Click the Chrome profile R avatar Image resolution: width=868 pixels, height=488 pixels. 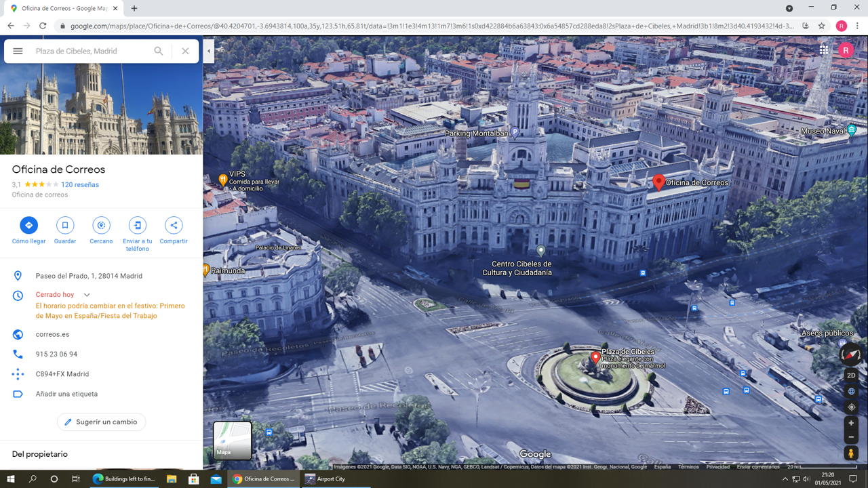[x=841, y=26]
